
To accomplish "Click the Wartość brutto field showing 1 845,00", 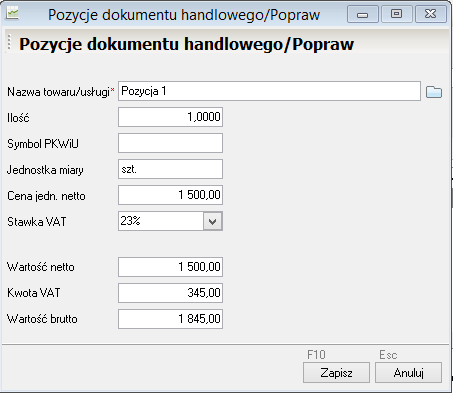I will (x=170, y=319).
